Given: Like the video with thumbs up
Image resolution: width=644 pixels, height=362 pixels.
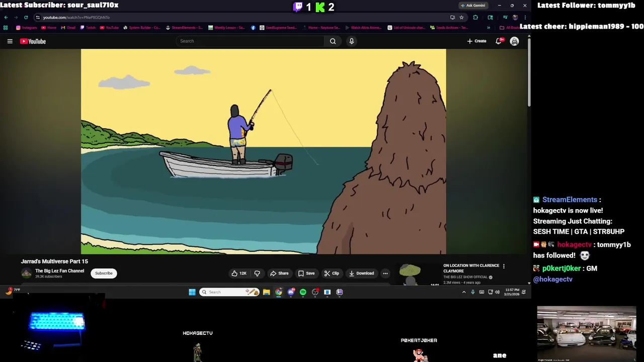Looking at the screenshot, I should click(238, 274).
